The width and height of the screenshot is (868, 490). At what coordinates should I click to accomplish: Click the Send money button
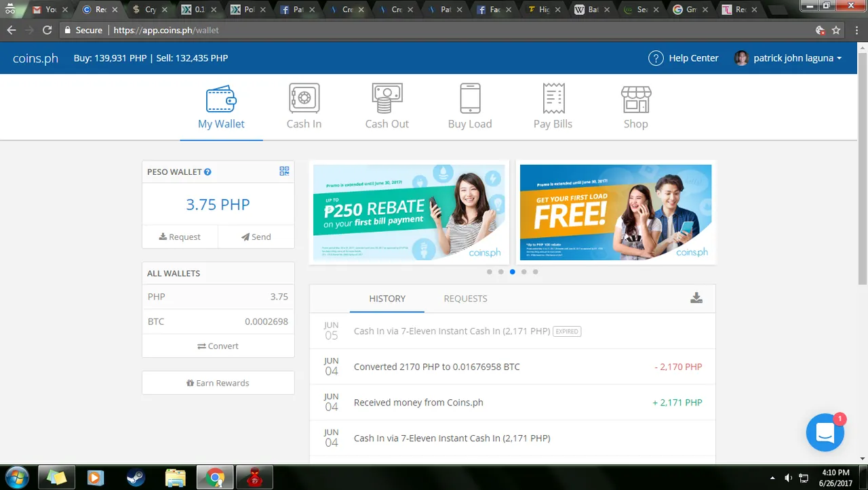(256, 237)
